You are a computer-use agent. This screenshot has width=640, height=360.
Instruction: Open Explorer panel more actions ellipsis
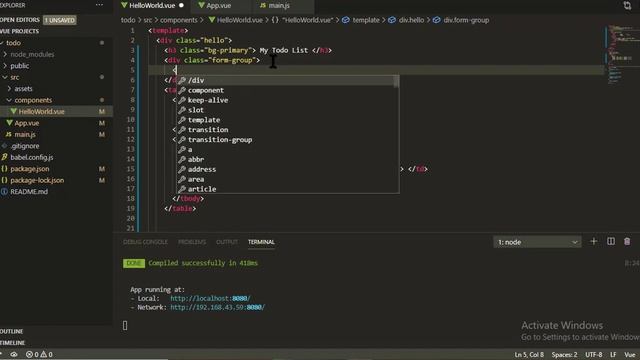coord(99,5)
